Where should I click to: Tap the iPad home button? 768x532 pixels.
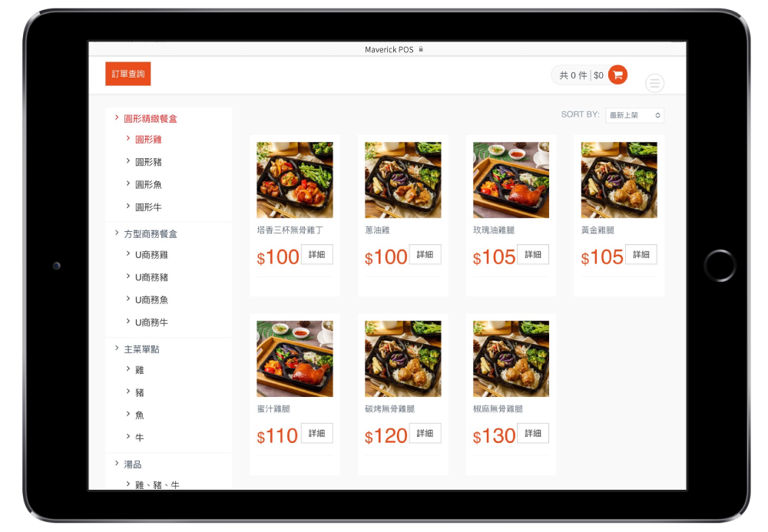(720, 266)
